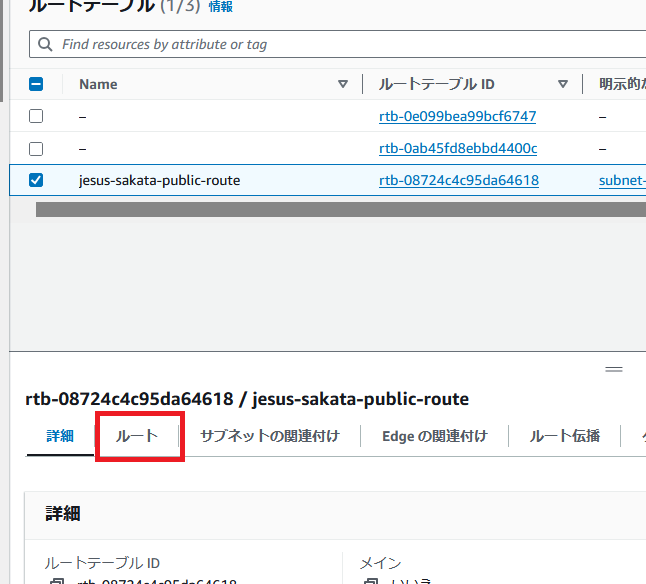
Task: Sort by the Name column arrow
Action: (x=343, y=84)
